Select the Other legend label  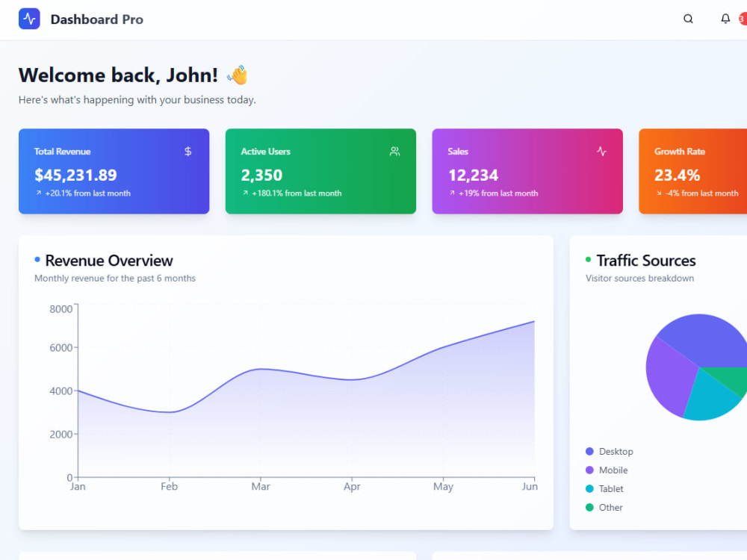coord(611,507)
